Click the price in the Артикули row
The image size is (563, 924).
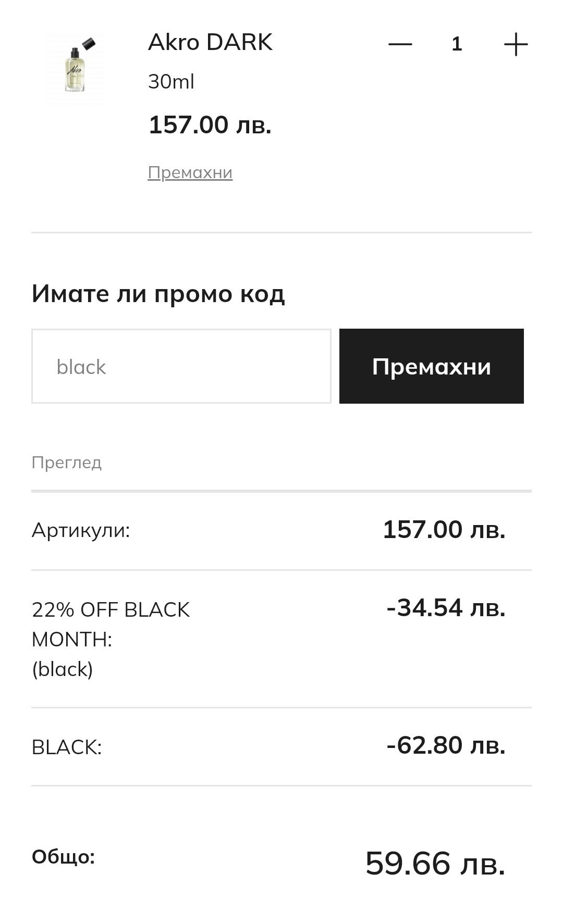[444, 530]
